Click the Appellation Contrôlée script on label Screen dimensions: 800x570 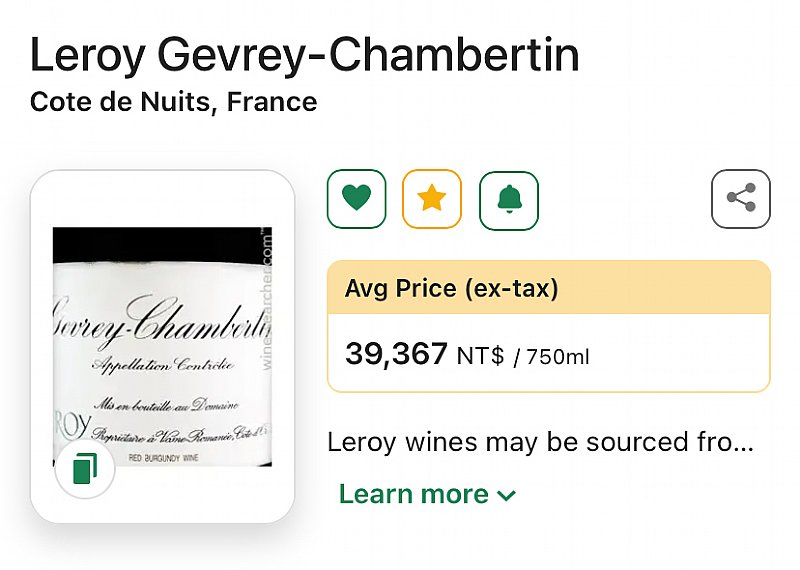point(163,365)
